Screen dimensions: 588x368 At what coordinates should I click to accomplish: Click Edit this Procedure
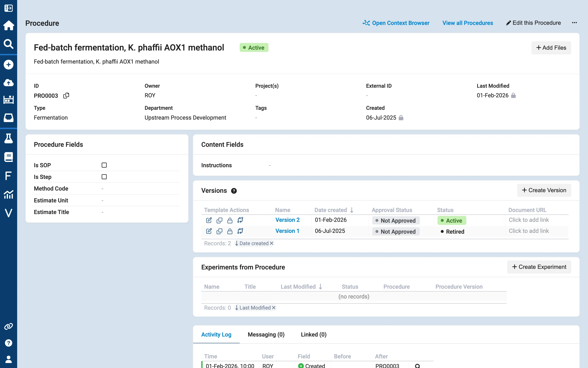pos(533,23)
